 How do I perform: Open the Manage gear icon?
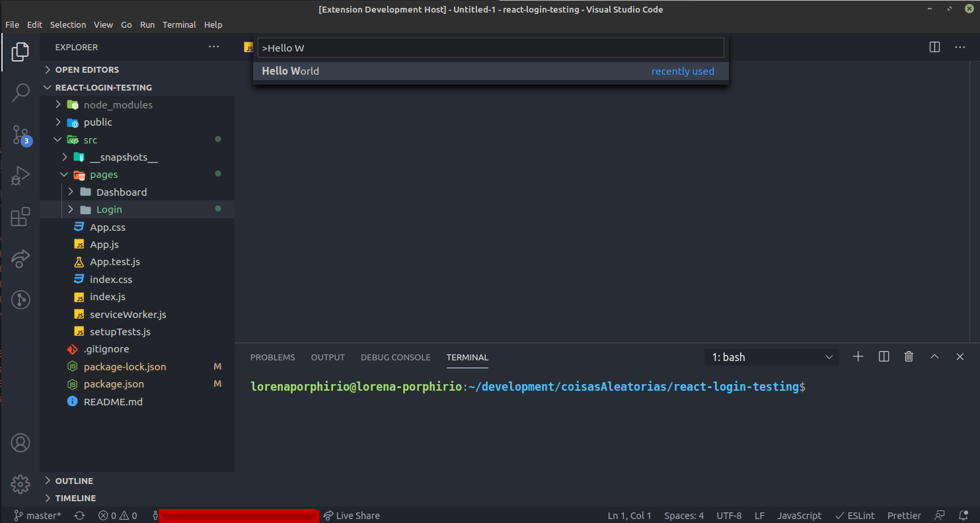(20, 484)
